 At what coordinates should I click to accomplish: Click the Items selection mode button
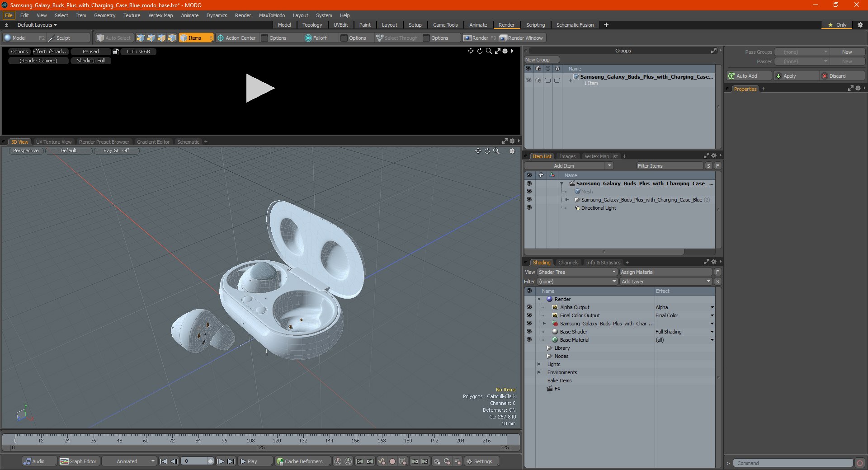(x=196, y=38)
